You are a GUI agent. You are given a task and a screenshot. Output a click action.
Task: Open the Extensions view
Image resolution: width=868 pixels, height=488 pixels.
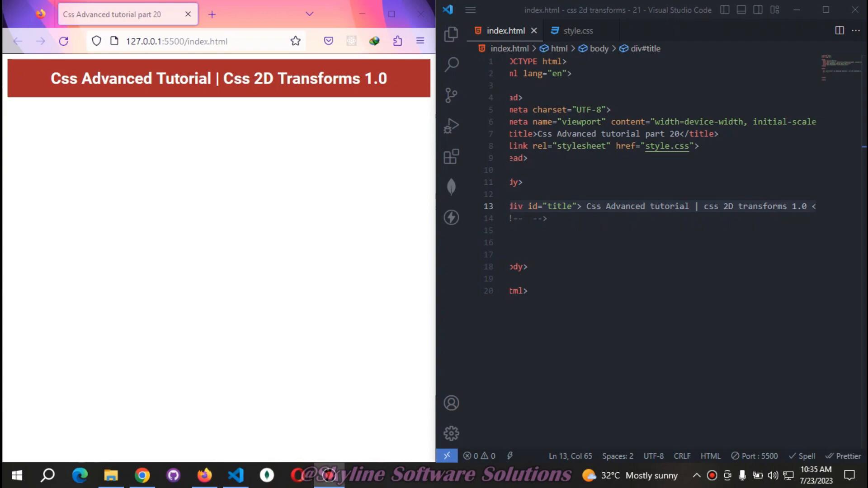(451, 156)
